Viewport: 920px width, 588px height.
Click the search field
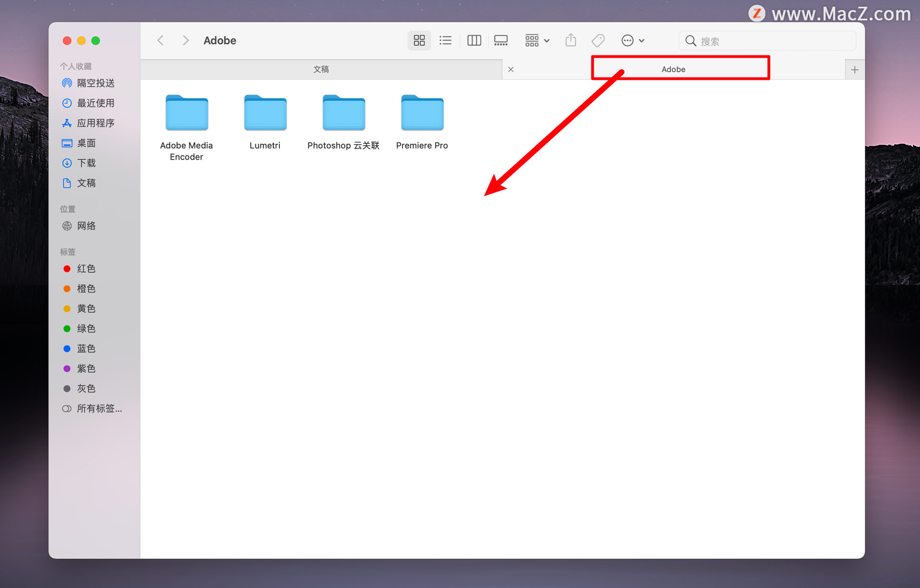click(x=767, y=41)
